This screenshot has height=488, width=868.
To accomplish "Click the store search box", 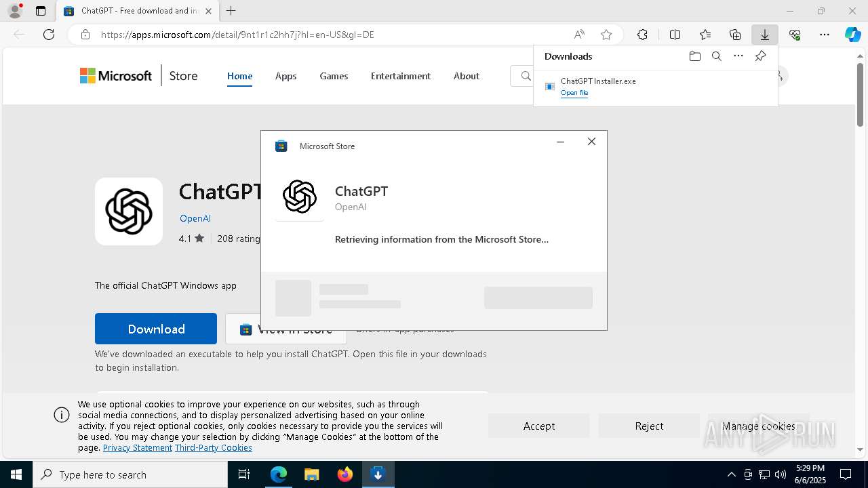I will [x=522, y=76].
